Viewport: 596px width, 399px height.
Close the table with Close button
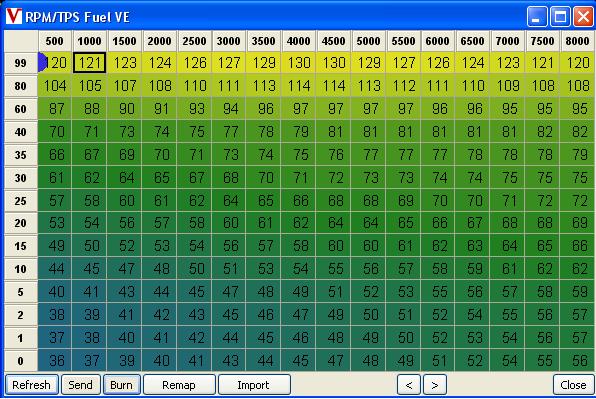tap(573, 385)
